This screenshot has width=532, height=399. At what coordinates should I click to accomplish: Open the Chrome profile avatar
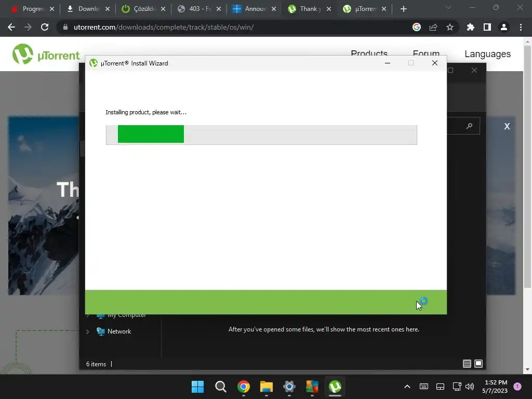pos(504,27)
